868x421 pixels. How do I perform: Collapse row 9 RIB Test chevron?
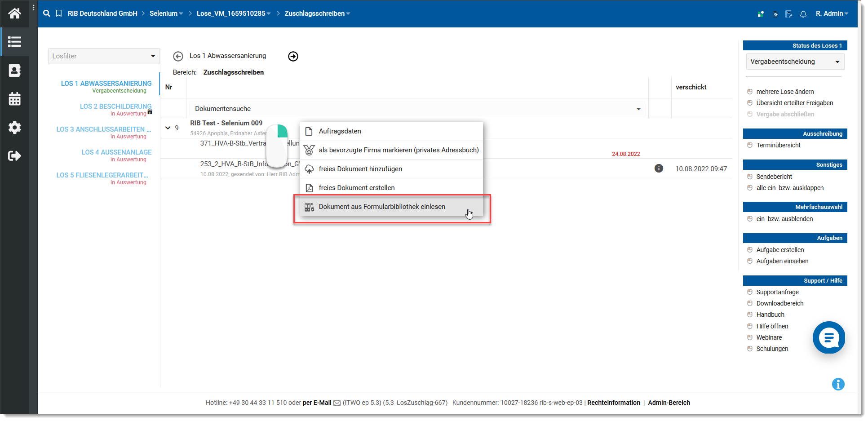click(x=168, y=128)
